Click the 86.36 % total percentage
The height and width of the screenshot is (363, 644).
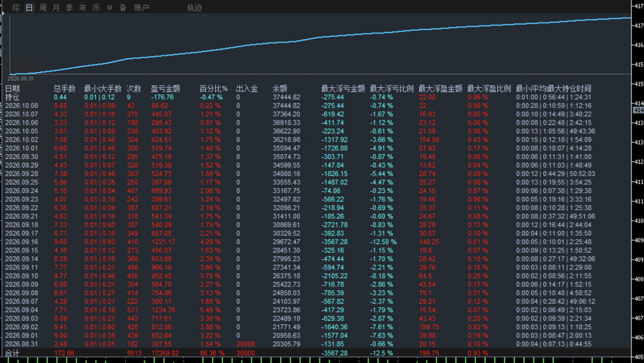point(212,353)
